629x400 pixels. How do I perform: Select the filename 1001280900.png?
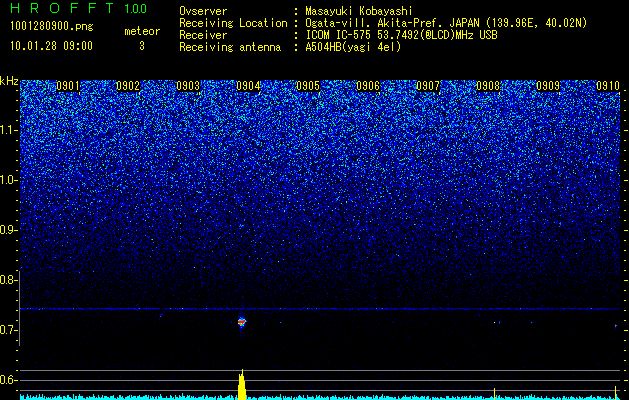52,27
